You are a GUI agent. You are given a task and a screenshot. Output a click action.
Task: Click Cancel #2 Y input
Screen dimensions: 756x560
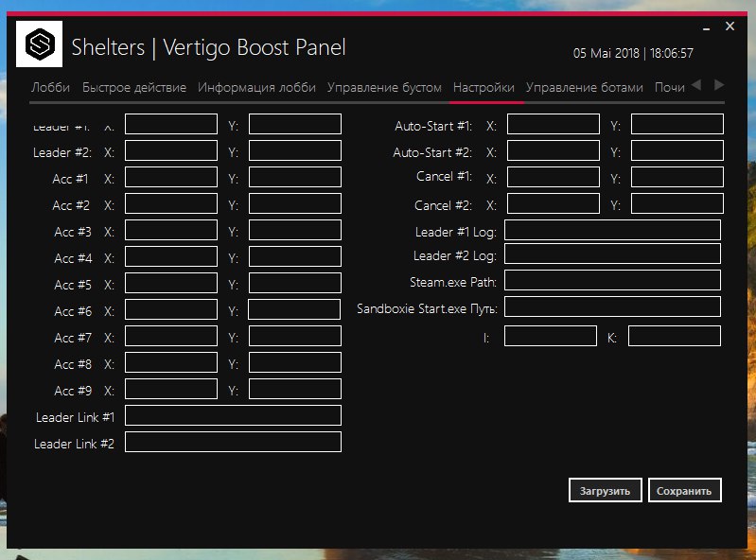click(x=677, y=204)
